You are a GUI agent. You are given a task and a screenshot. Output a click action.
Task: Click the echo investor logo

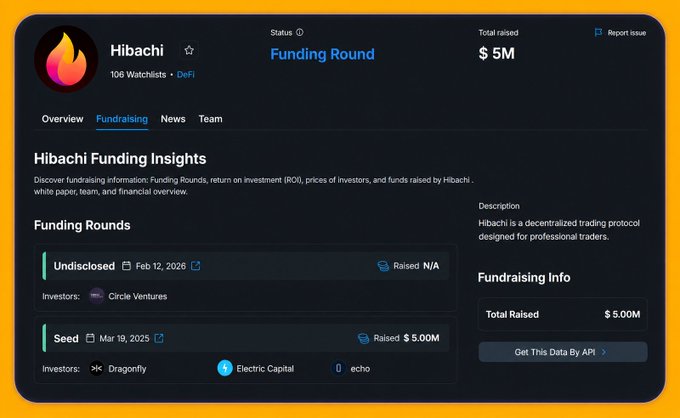click(338, 369)
